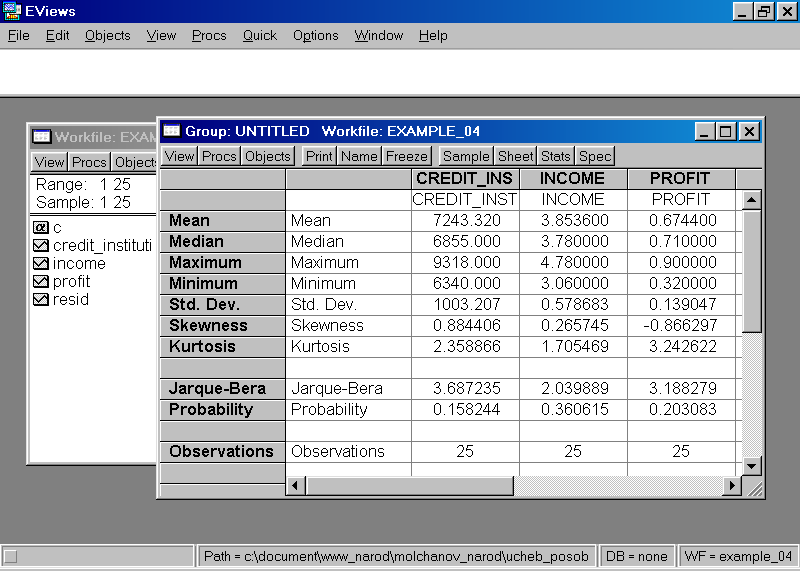Screen dimensions: 800x571
Task: Open the Options menu
Action: 315,36
